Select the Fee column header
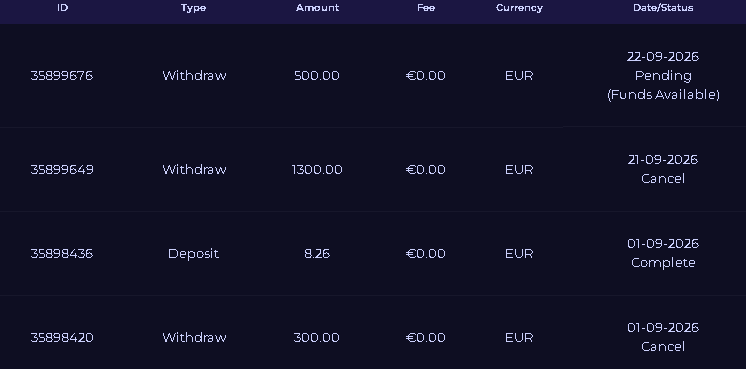The width and height of the screenshot is (746, 369). click(426, 8)
